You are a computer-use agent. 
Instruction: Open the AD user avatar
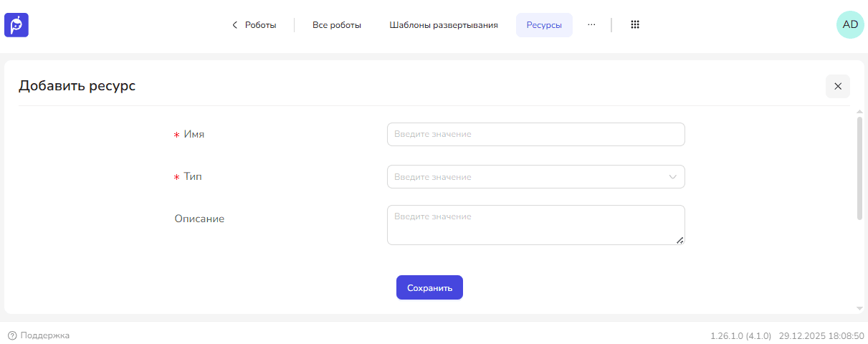pyautogui.click(x=850, y=24)
